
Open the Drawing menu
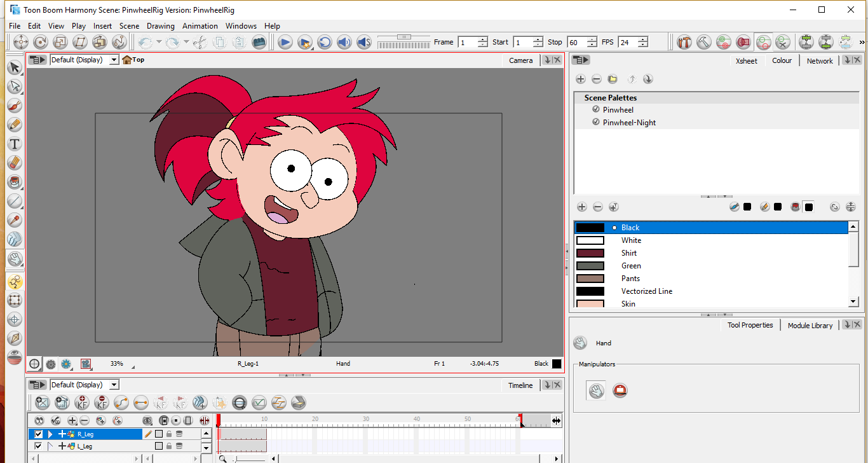point(161,26)
